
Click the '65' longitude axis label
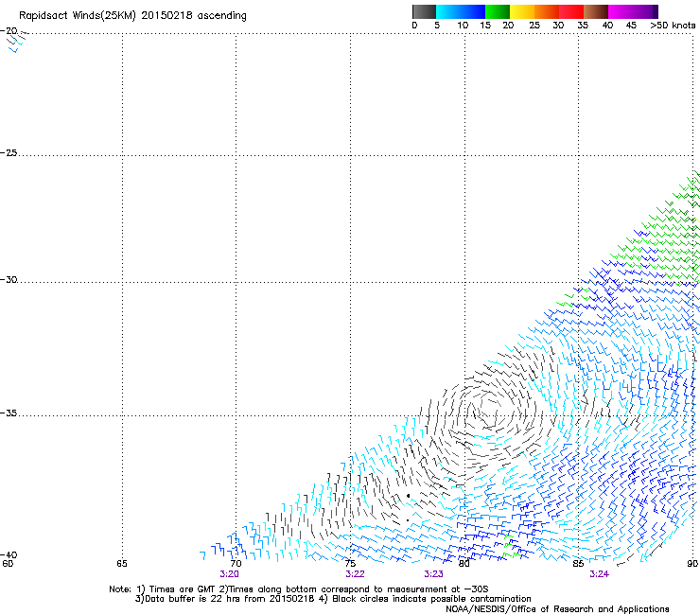click(x=122, y=563)
